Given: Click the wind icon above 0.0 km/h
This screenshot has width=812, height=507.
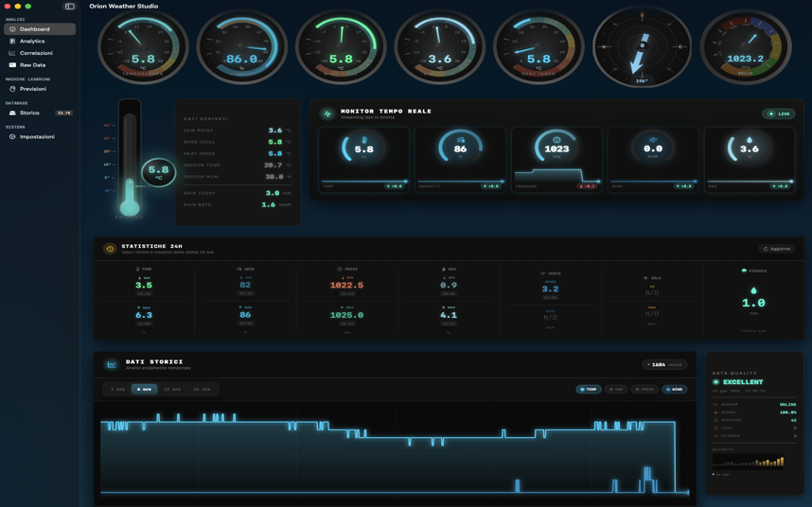Looking at the screenshot, I should 653,140.
